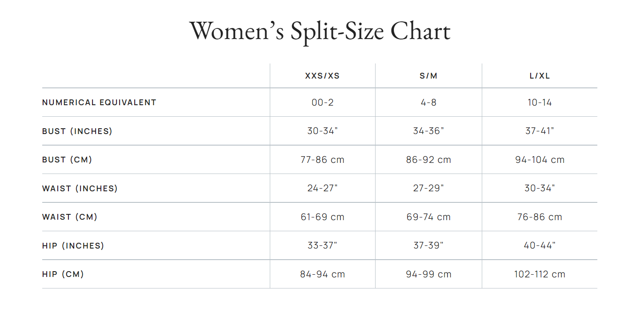
Task: Select the L/XL column header
Action: pyautogui.click(x=540, y=76)
